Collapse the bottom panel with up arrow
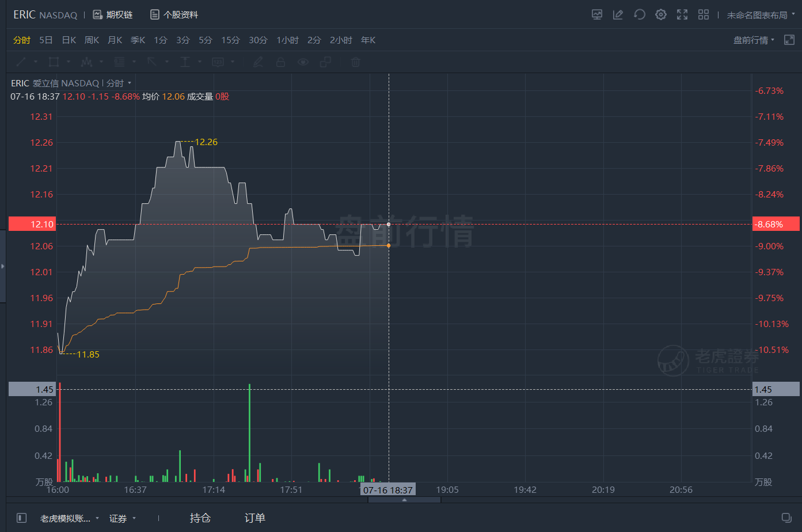 (x=404, y=500)
